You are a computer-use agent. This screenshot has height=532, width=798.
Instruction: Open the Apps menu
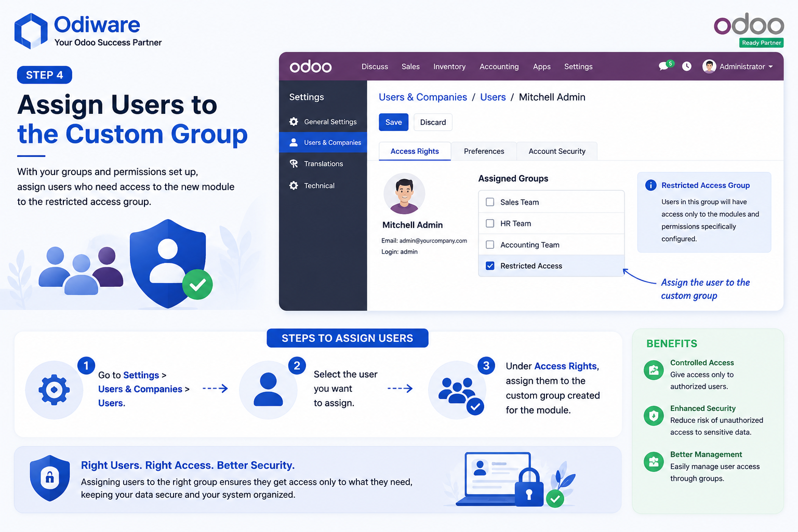point(541,66)
